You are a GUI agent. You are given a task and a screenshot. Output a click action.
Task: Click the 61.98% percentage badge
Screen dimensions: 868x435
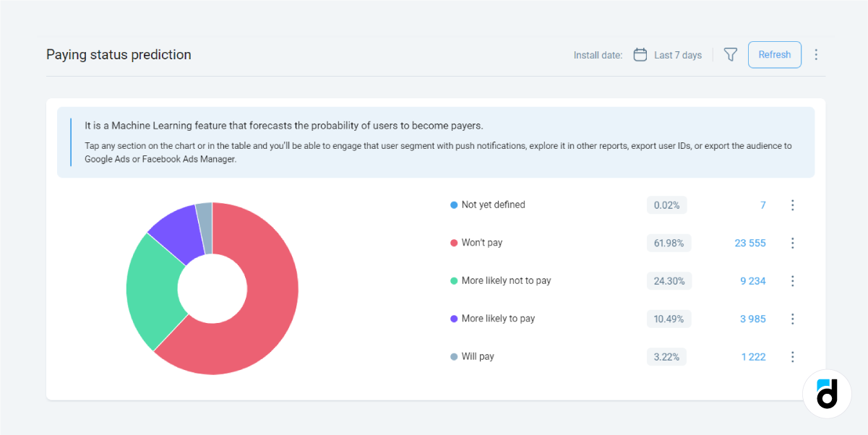[x=669, y=243]
